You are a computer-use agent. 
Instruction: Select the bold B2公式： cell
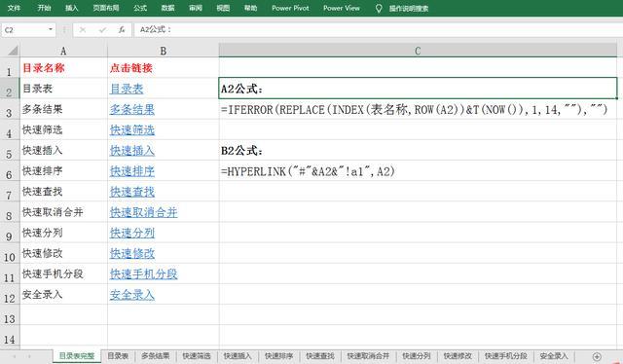coord(418,151)
